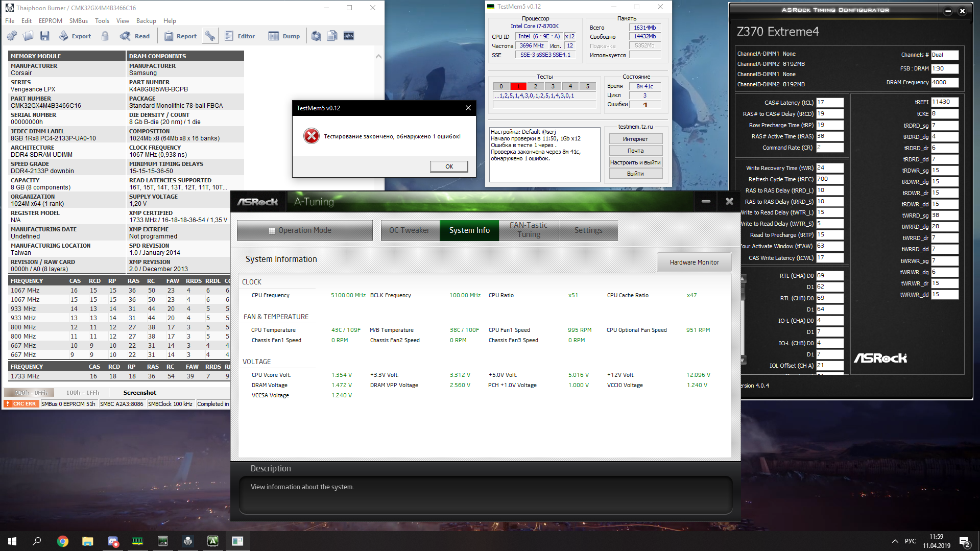Click the Hardware Monitor button
This screenshot has width=980, height=551.
[x=694, y=262]
